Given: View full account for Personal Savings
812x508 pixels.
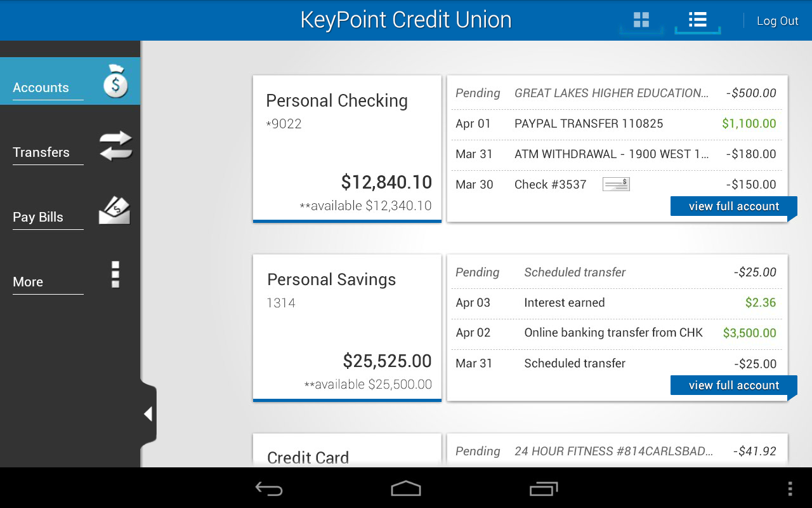Looking at the screenshot, I should coord(733,385).
